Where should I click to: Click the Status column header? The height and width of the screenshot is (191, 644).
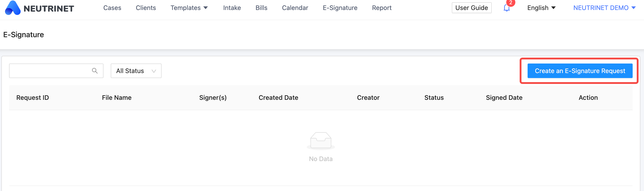(434, 98)
